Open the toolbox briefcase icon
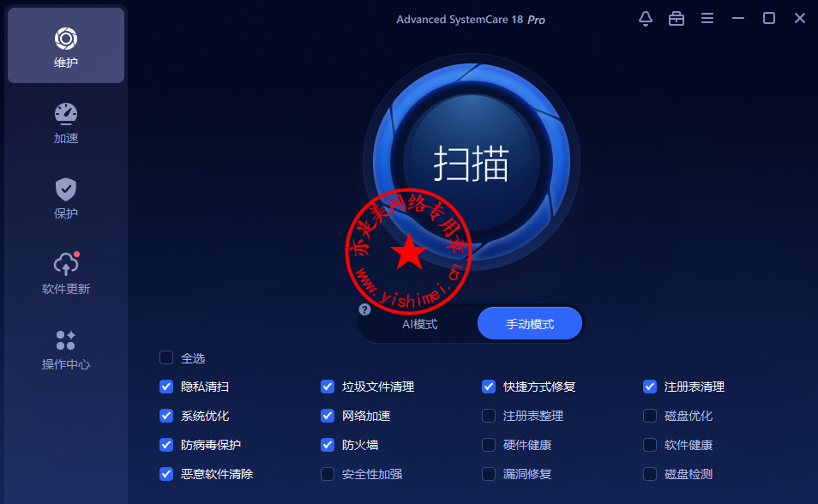Viewport: 818px width, 504px height. point(677,19)
